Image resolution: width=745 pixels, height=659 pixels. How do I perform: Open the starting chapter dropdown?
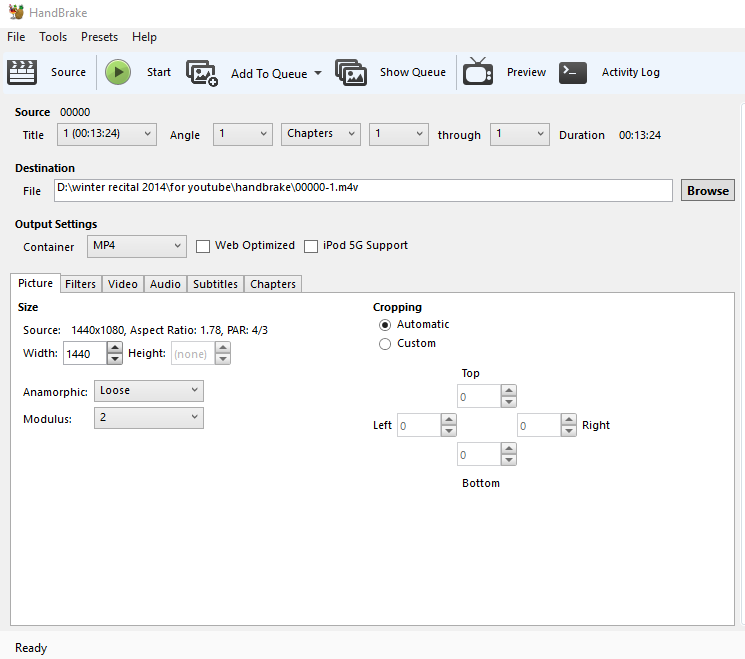(399, 134)
